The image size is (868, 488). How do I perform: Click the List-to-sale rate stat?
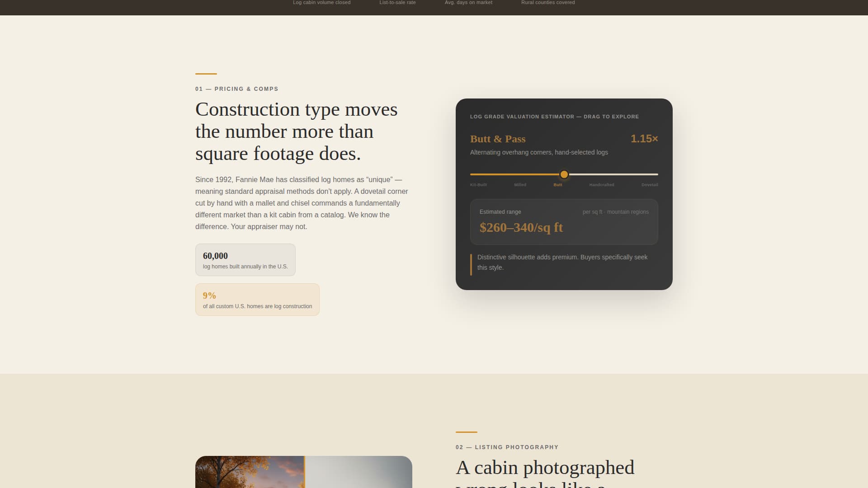click(397, 3)
